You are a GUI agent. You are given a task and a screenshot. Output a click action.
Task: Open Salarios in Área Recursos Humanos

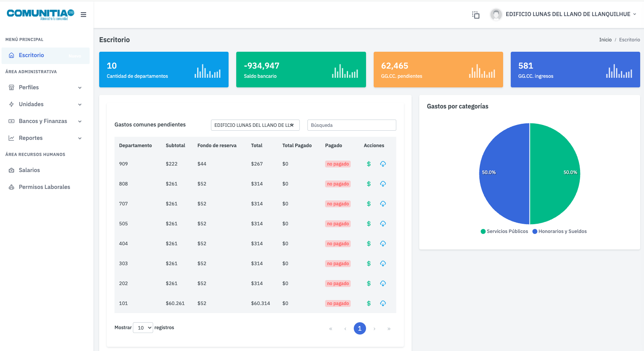pos(29,170)
